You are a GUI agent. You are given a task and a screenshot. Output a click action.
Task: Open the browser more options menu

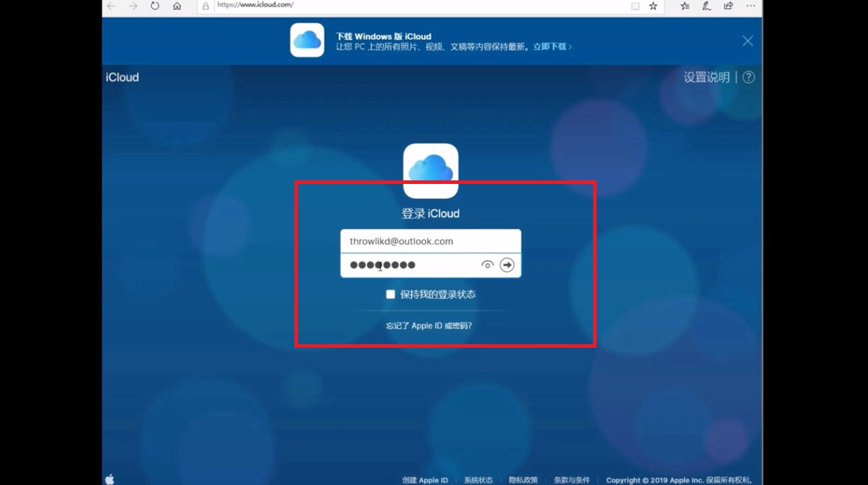tap(750, 6)
